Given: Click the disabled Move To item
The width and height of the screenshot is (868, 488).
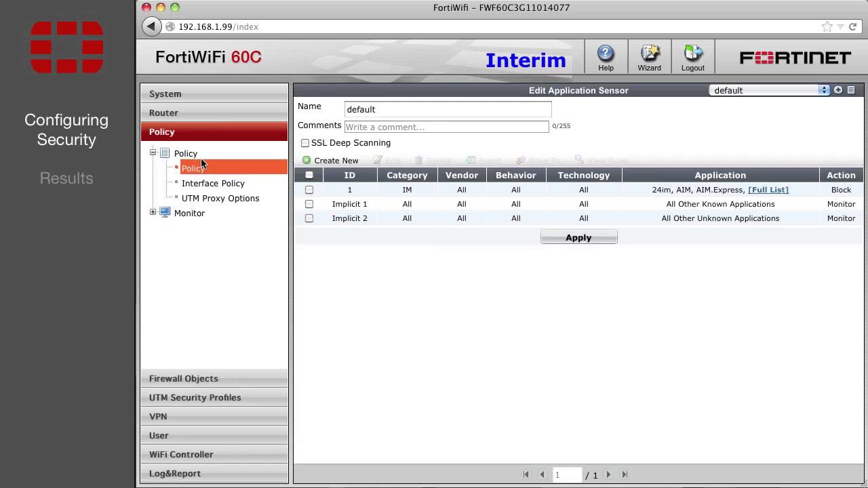Looking at the screenshot, I should click(538, 161).
